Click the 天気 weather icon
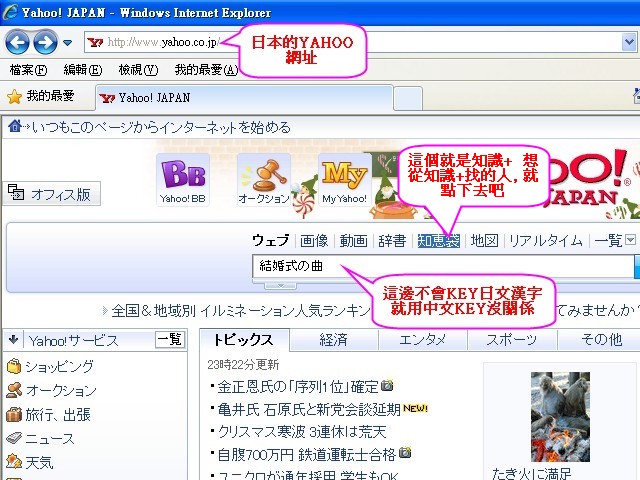This screenshot has width=640, height=480. [x=14, y=462]
